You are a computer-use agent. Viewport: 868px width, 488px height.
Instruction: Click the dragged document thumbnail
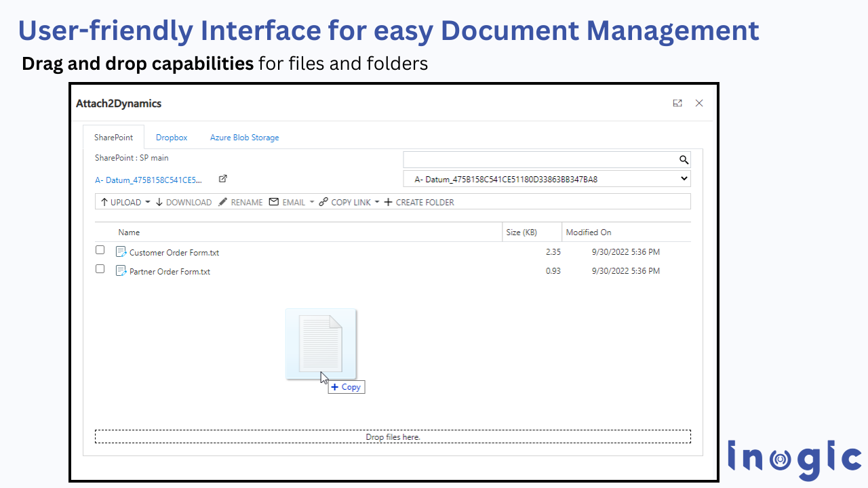click(x=321, y=344)
